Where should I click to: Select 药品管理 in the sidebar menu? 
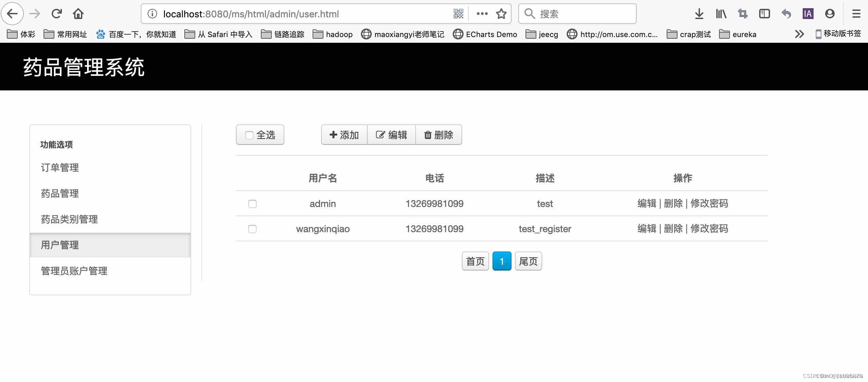(x=60, y=193)
